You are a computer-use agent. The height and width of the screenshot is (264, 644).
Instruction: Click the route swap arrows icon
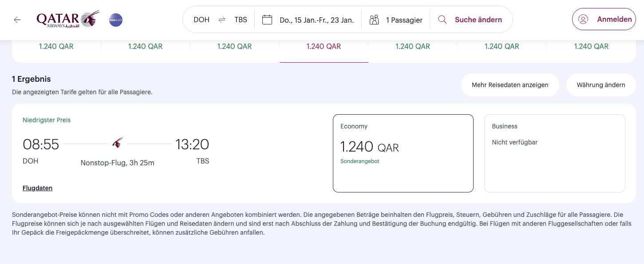(x=222, y=20)
